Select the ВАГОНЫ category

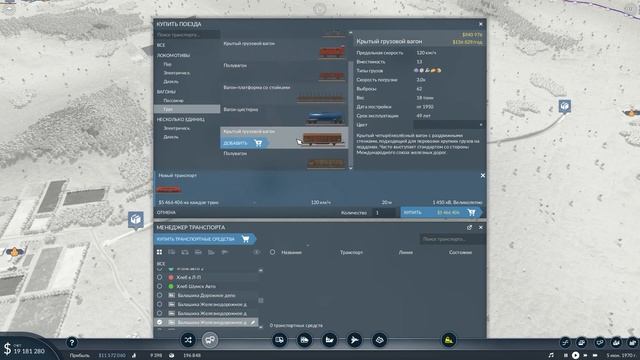coord(166,91)
